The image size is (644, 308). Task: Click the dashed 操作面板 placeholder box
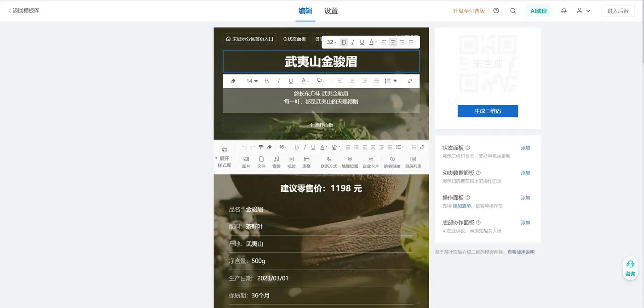(321, 125)
